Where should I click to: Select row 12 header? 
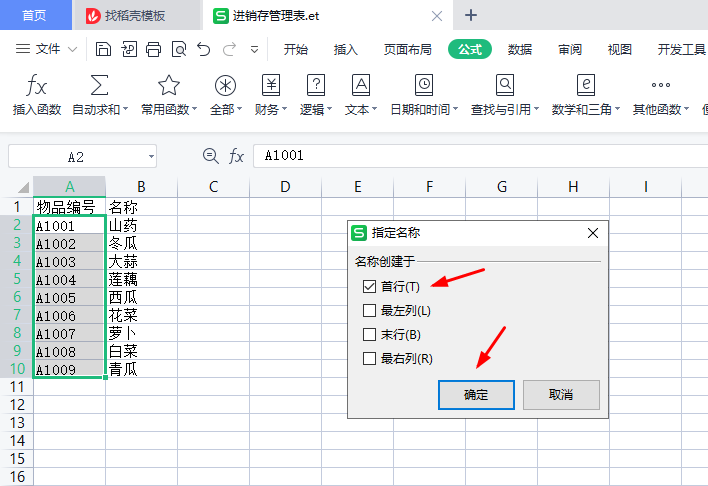click(17, 405)
